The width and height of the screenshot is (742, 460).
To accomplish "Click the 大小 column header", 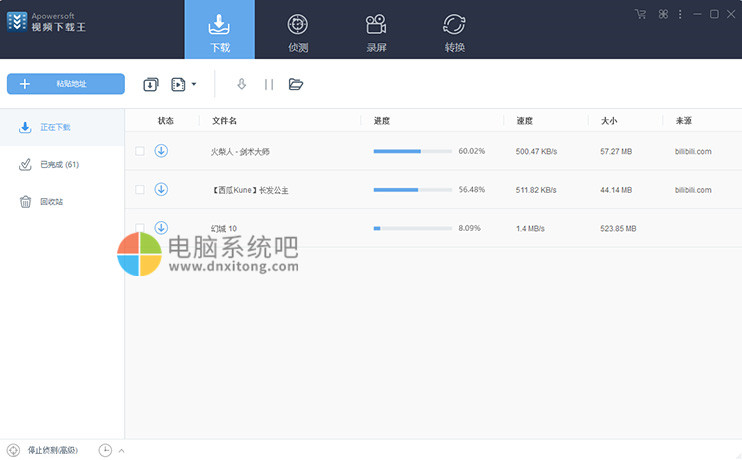I will (x=609, y=121).
